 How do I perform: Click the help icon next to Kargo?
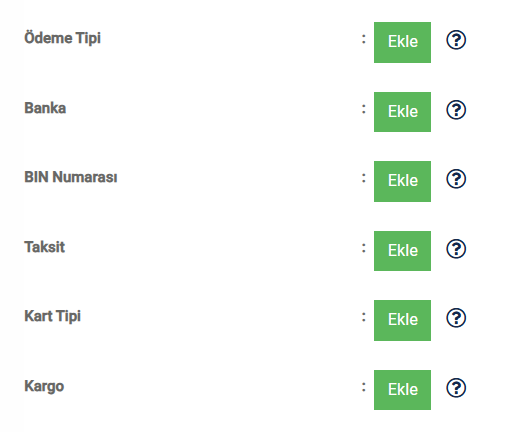[x=456, y=387]
